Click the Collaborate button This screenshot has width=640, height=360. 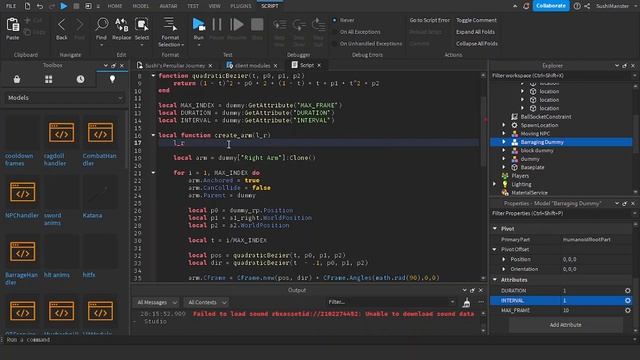click(x=551, y=6)
